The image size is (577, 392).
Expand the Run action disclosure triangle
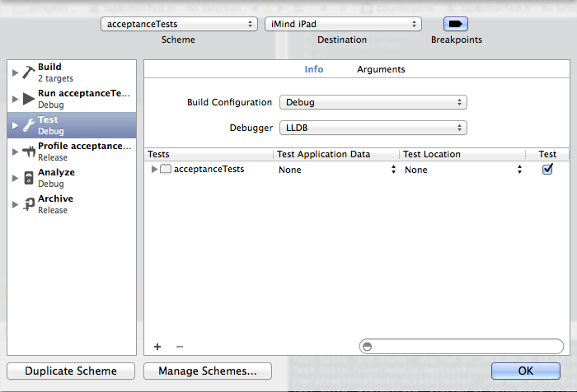pyautogui.click(x=15, y=99)
